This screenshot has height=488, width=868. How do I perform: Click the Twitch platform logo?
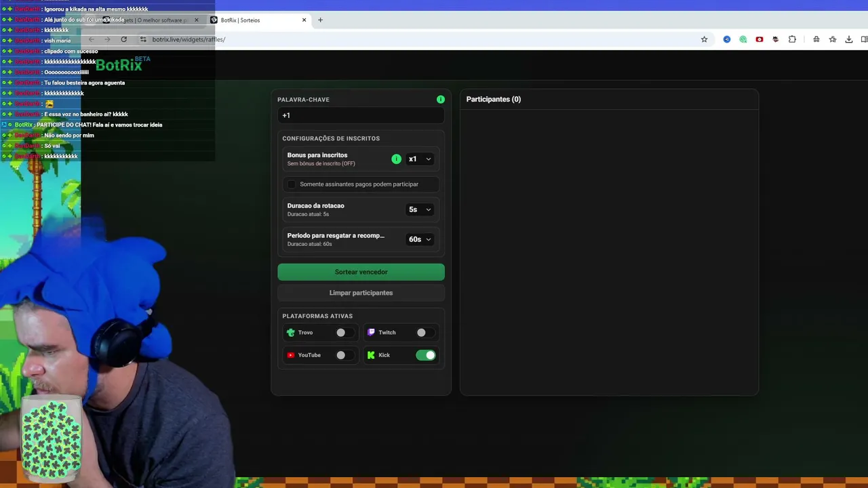point(371,333)
